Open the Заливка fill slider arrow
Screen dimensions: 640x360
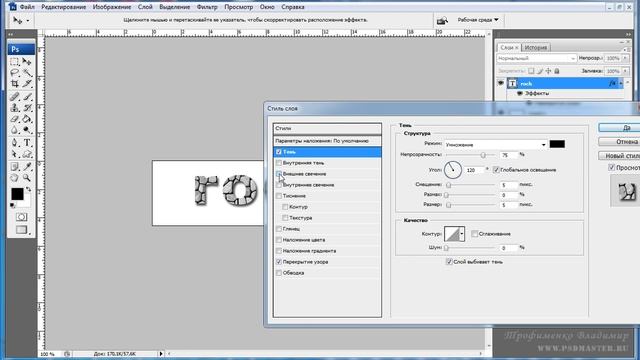point(625,71)
